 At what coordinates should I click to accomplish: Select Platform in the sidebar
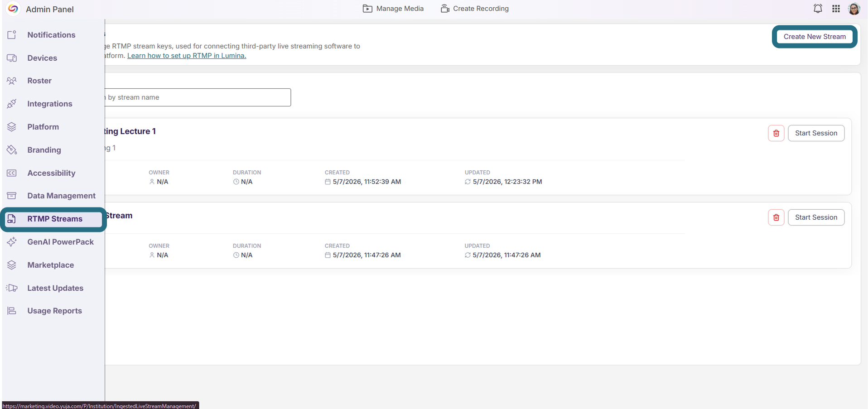click(x=43, y=127)
